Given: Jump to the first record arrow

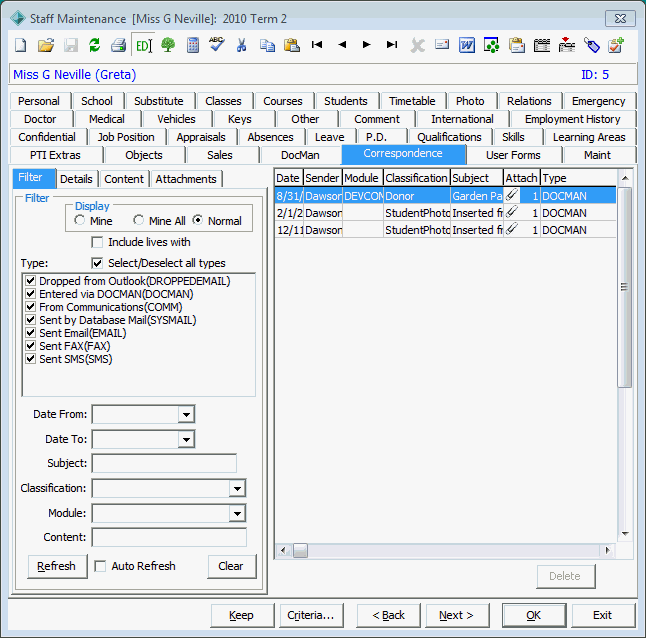Looking at the screenshot, I should (x=317, y=44).
